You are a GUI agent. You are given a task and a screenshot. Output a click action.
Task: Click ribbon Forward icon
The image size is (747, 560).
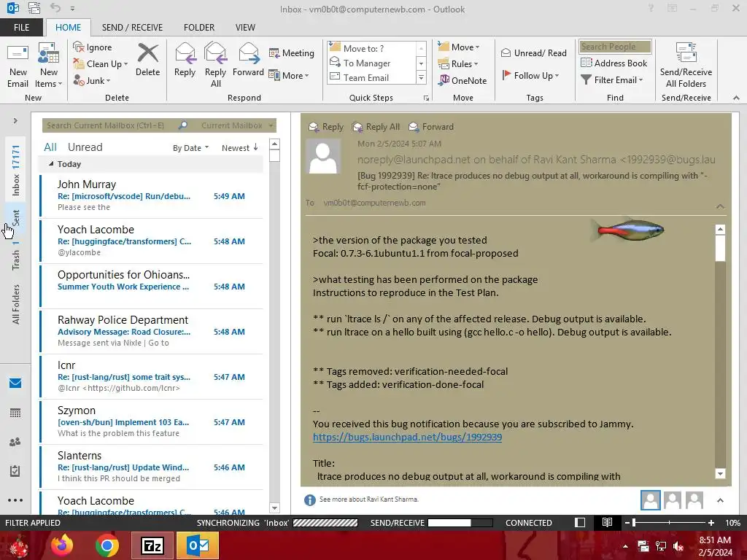248,60
